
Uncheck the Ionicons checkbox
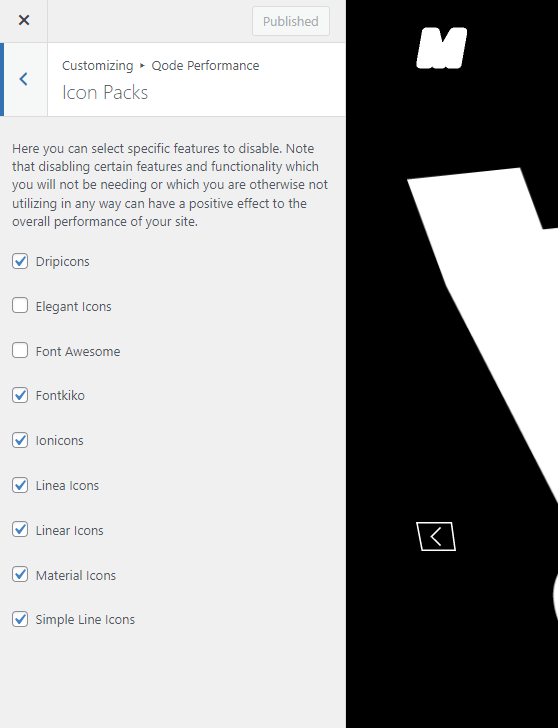pos(20,440)
